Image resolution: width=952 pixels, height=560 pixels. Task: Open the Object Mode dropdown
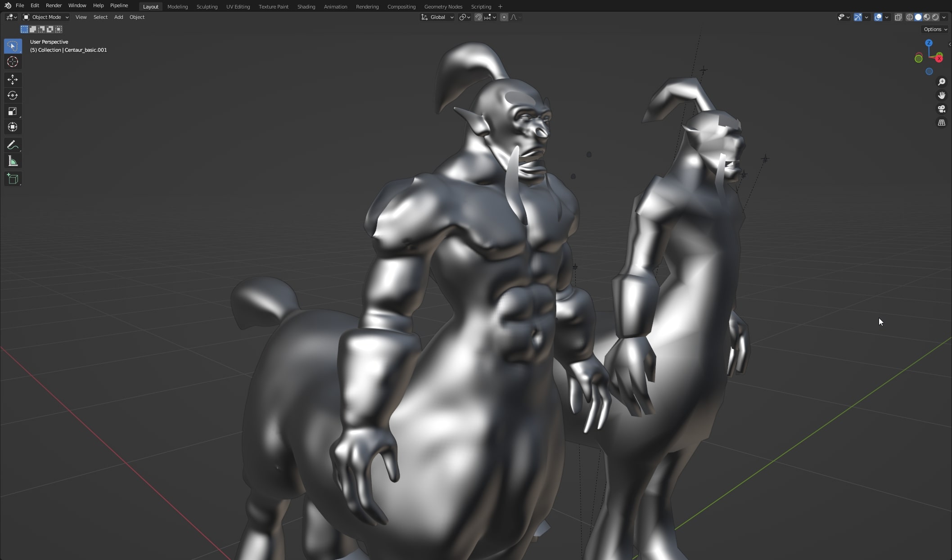[x=46, y=17]
